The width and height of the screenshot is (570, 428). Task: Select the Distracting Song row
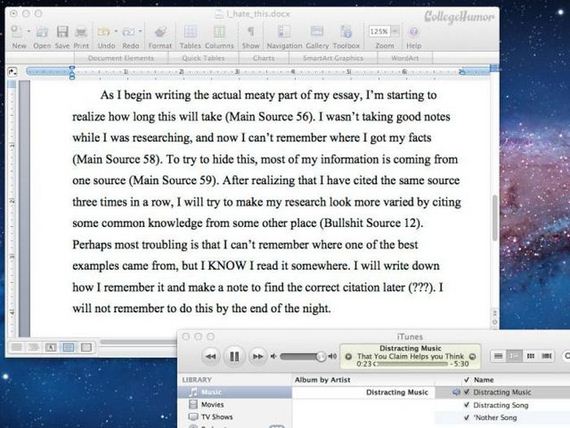point(503,405)
